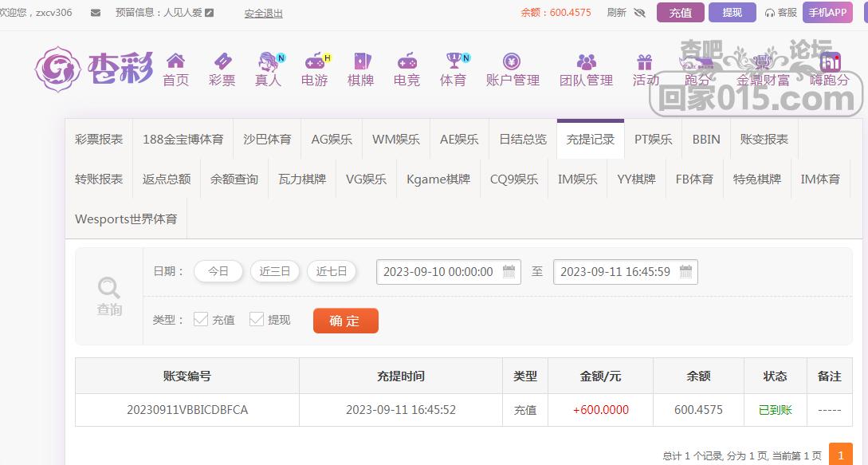Click the 提现 button in header
The width and height of the screenshot is (868, 465).
click(732, 12)
